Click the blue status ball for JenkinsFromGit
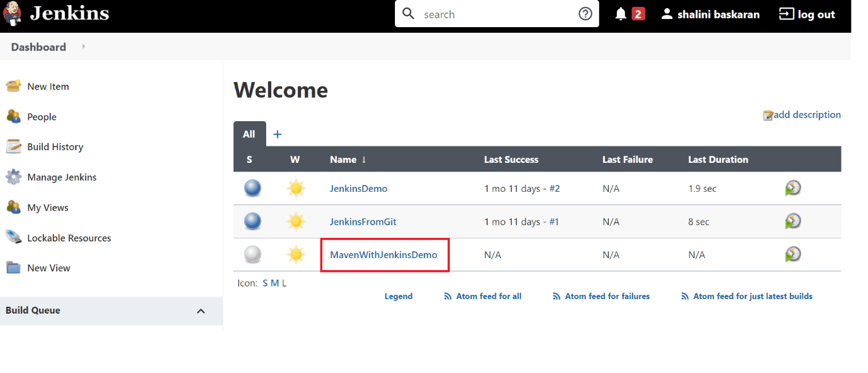Image resolution: width=868 pixels, height=373 pixels. 252,221
